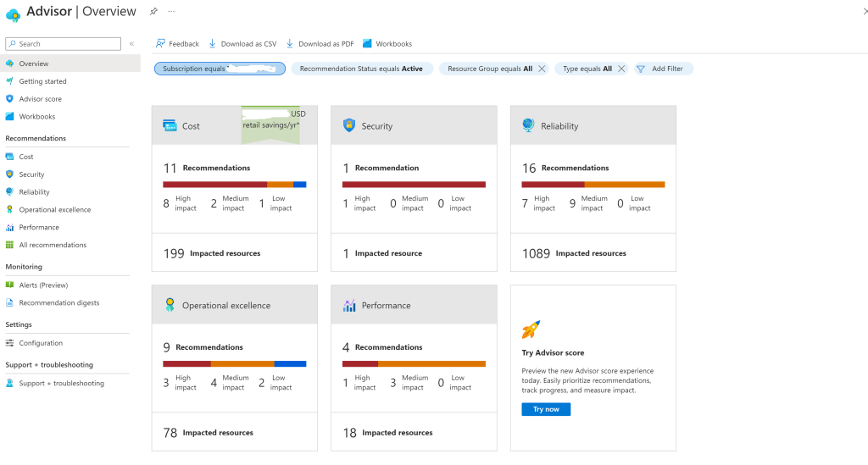Image resolution: width=868 pixels, height=465 pixels.
Task: Remove the Resource Group filter
Action: (542, 69)
